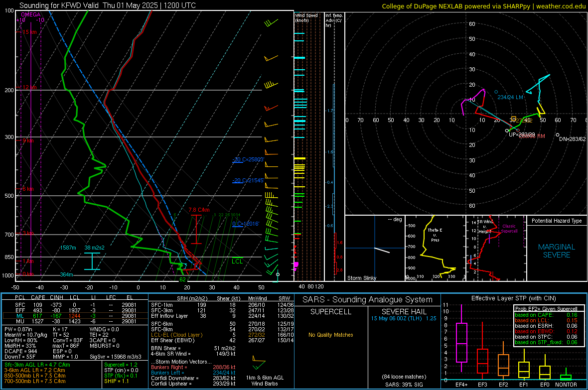Click the 'SFC-1km' shear table row
The height and width of the screenshot is (390, 588).
point(222,305)
